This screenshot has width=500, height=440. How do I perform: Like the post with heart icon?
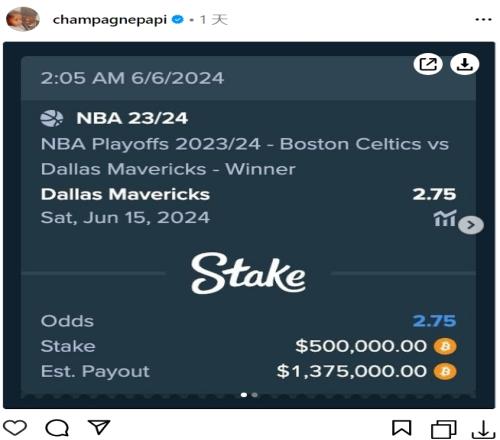coord(15,428)
